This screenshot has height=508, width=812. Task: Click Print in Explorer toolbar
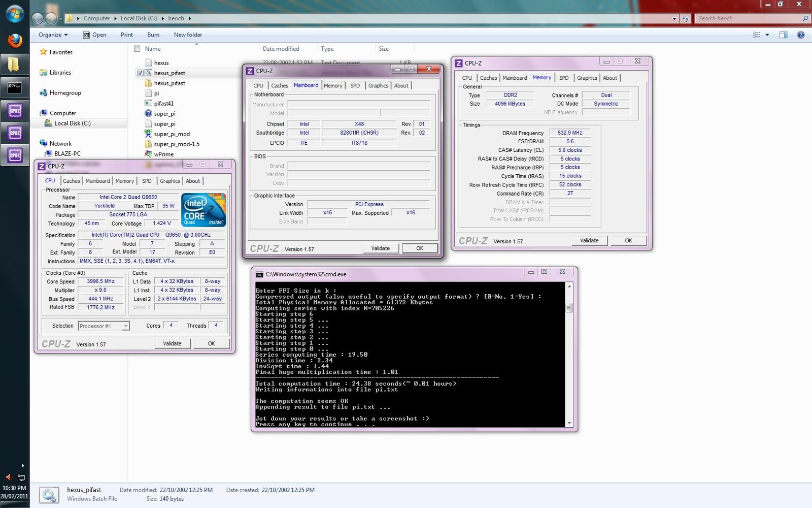127,35
